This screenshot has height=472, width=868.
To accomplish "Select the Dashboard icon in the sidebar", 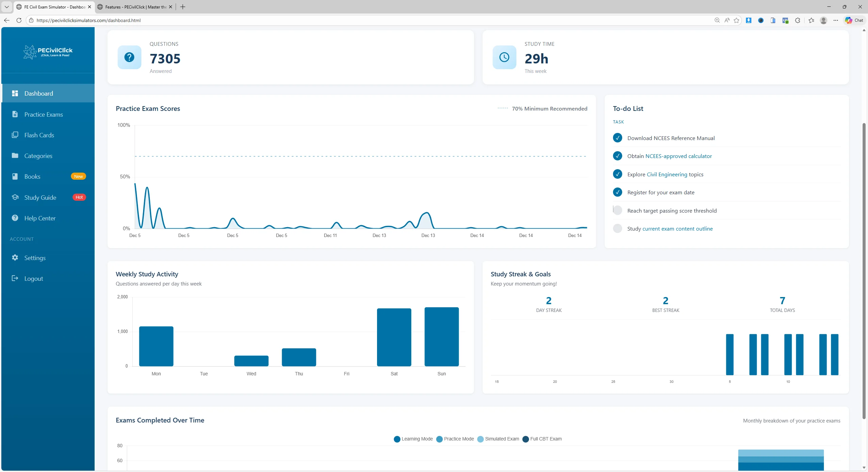I will [x=15, y=93].
